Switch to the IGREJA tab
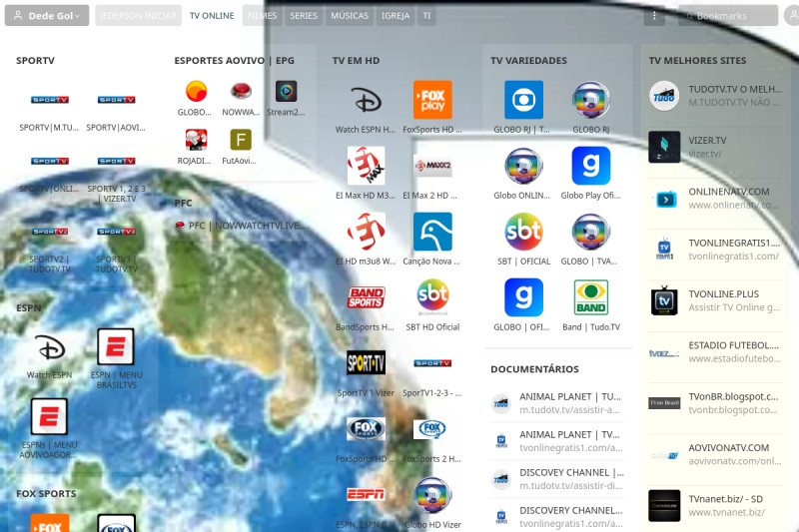This screenshot has height=532, width=799. point(396,15)
